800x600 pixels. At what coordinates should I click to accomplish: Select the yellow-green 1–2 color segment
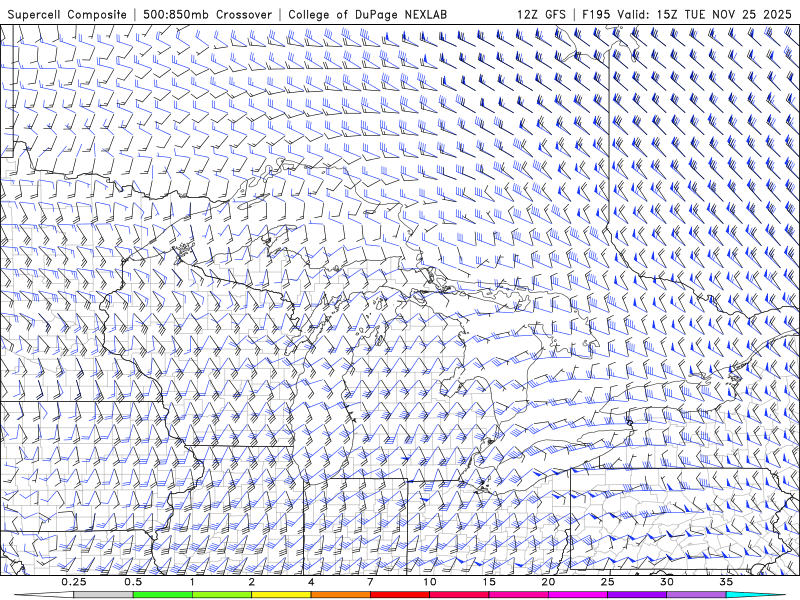pos(222,595)
